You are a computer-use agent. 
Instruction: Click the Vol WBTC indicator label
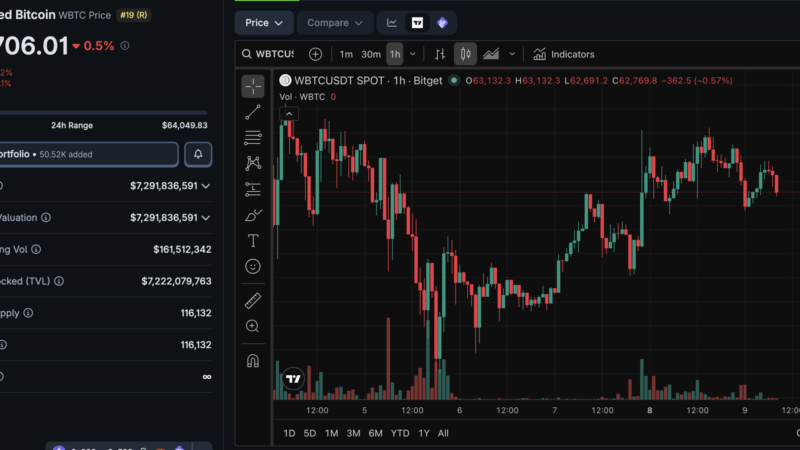pyautogui.click(x=302, y=97)
